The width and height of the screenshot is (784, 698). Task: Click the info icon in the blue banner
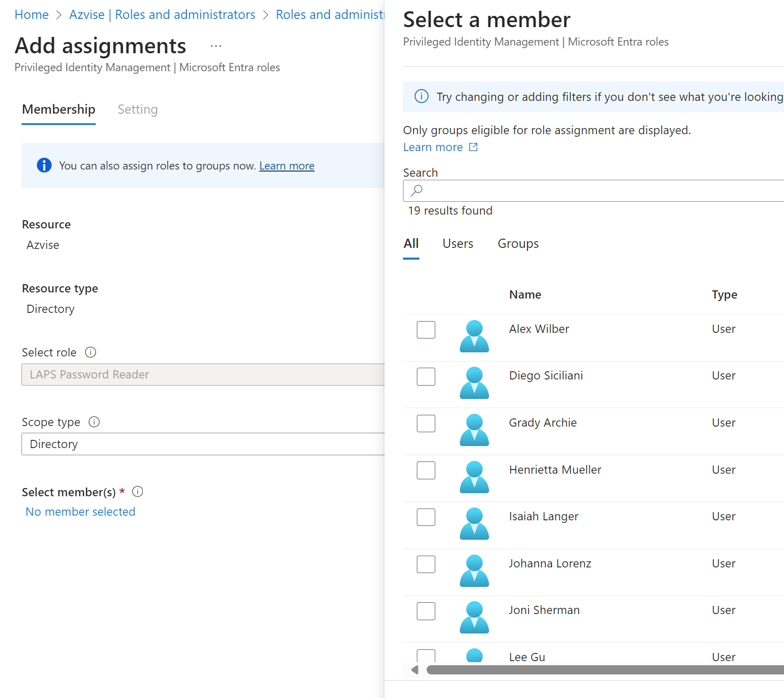tap(44, 165)
